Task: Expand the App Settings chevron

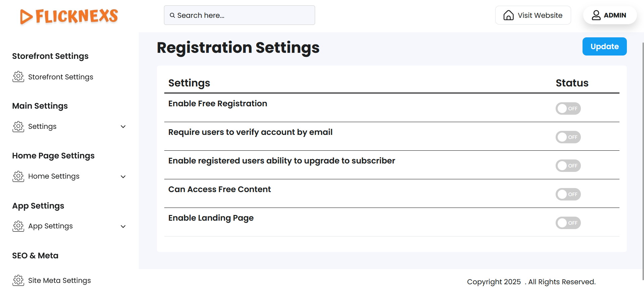Action: click(x=123, y=226)
